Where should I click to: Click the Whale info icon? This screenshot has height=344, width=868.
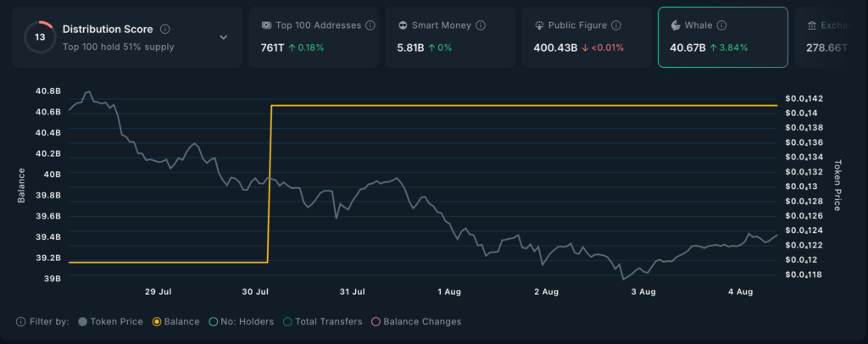pyautogui.click(x=721, y=25)
